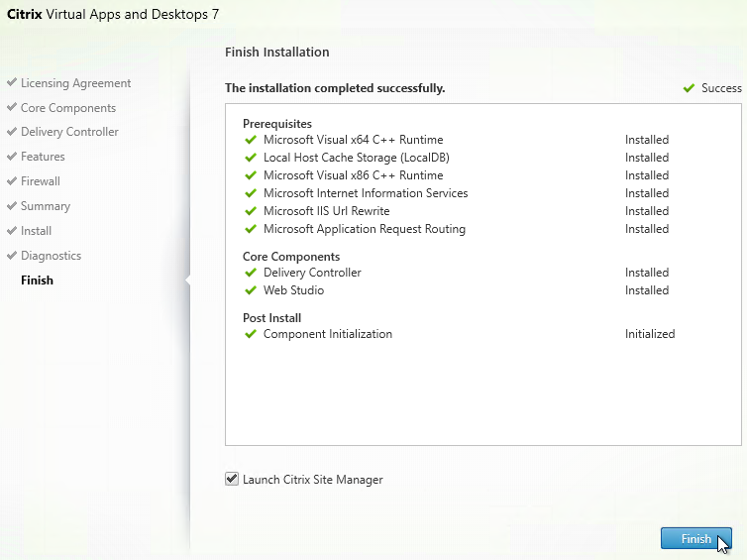Click the Microsoft Application Request Routing entry
Viewport: 747px width, 560px height.
(x=364, y=229)
